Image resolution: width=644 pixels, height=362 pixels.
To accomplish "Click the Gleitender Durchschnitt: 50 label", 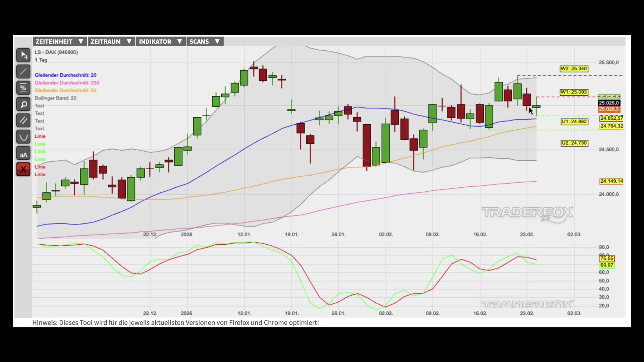I will 65,90.
